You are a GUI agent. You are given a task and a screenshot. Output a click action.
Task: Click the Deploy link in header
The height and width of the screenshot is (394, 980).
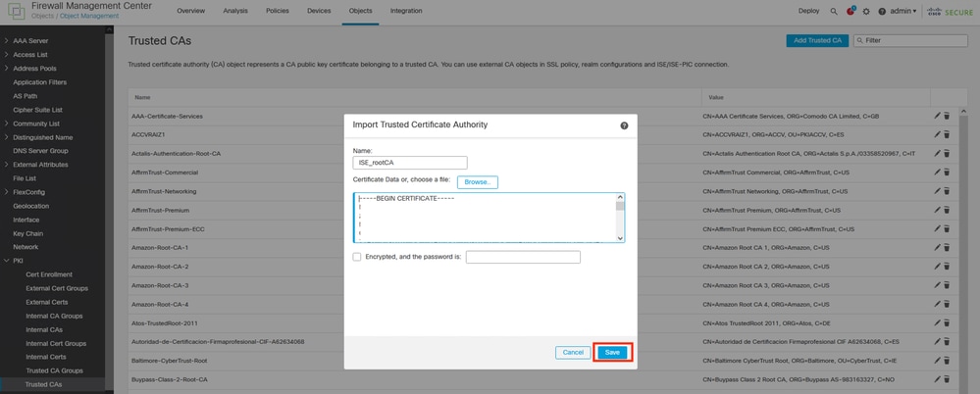tap(808, 11)
